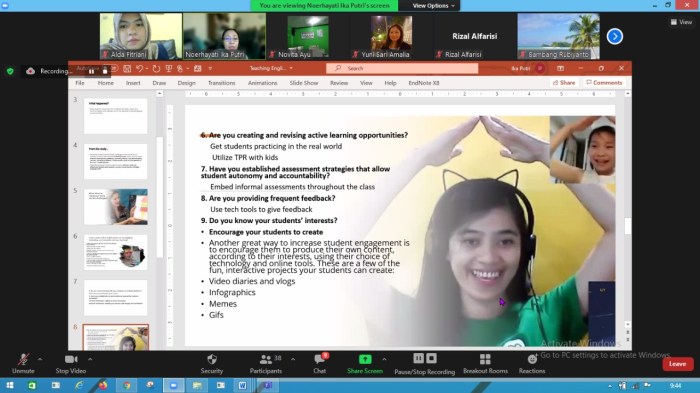This screenshot has width=700, height=393.
Task: Click the green encryption shield icon
Action: pyautogui.click(x=10, y=71)
